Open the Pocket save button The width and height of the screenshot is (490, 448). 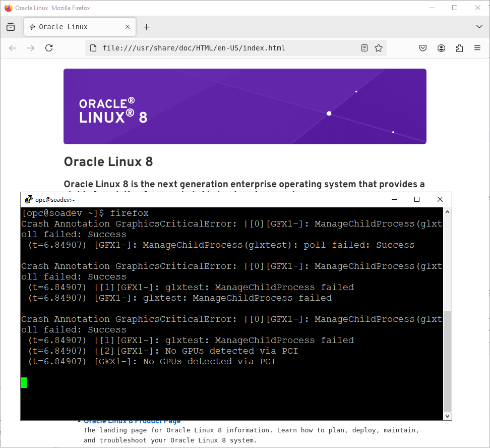coord(423,48)
